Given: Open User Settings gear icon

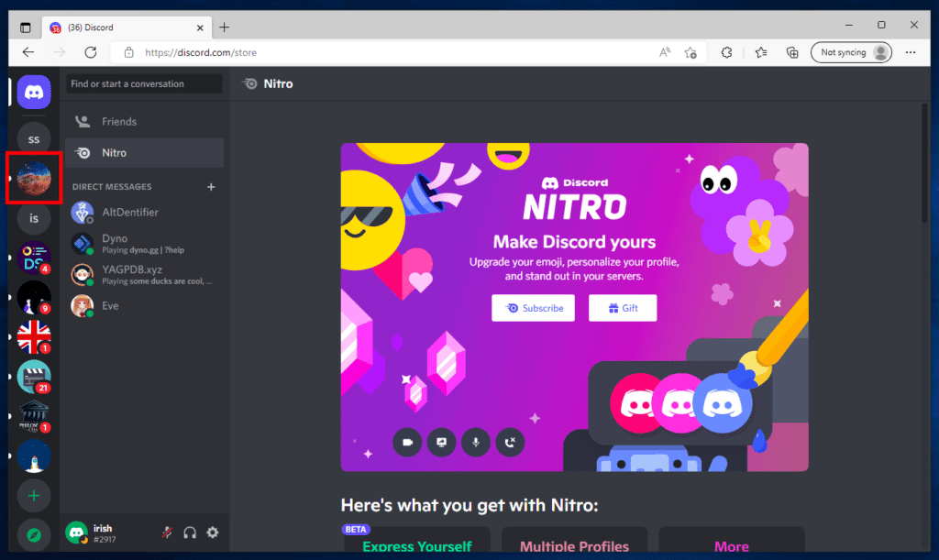Looking at the screenshot, I should coord(213,533).
